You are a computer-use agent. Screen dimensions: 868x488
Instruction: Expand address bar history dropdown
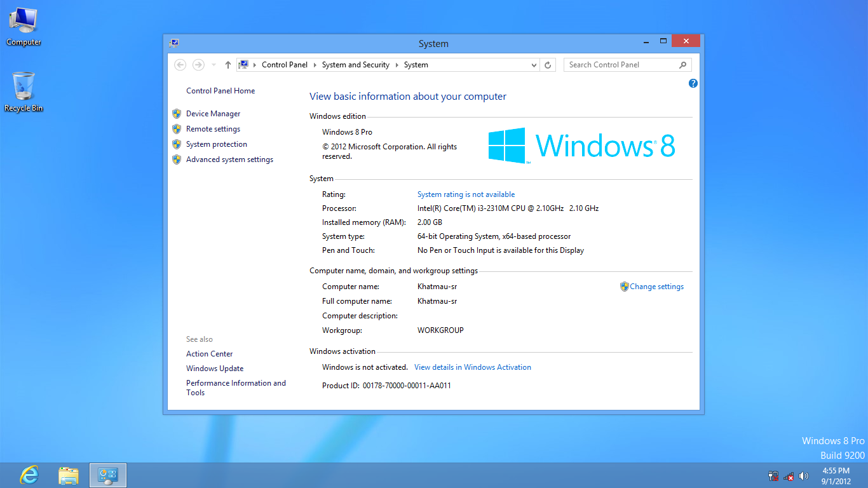click(x=534, y=65)
